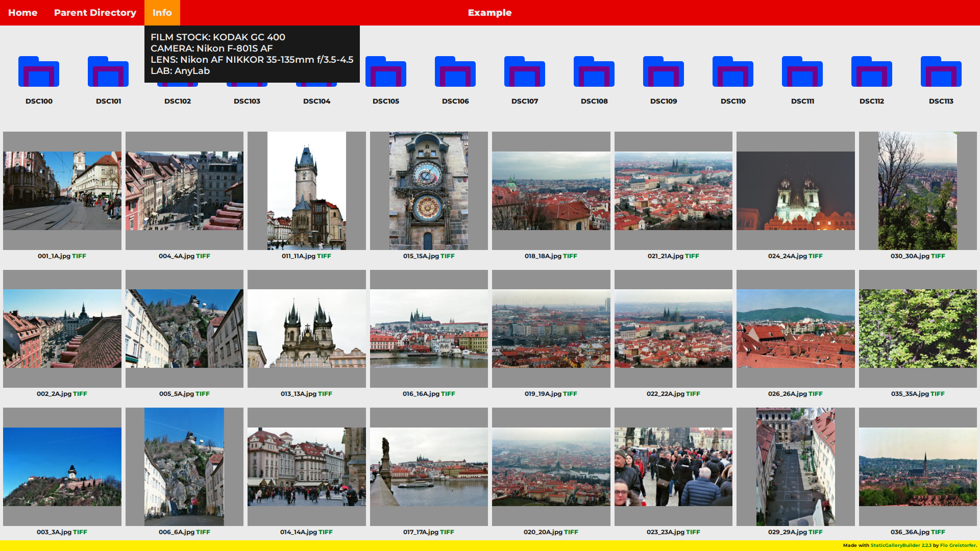View the night church photo 024_24A.jpg
The image size is (980, 551).
(x=795, y=191)
